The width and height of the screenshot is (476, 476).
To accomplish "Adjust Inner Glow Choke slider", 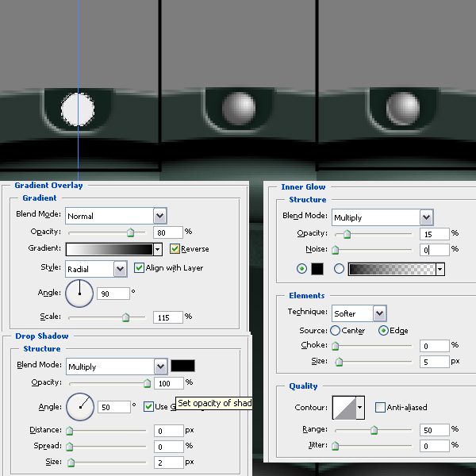I will click(335, 346).
